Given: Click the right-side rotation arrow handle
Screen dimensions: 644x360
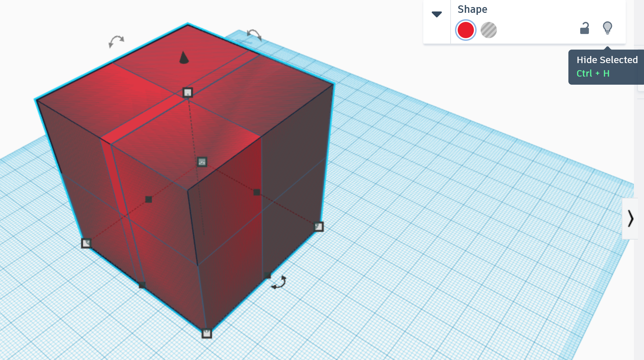Looking at the screenshot, I should (x=254, y=35).
